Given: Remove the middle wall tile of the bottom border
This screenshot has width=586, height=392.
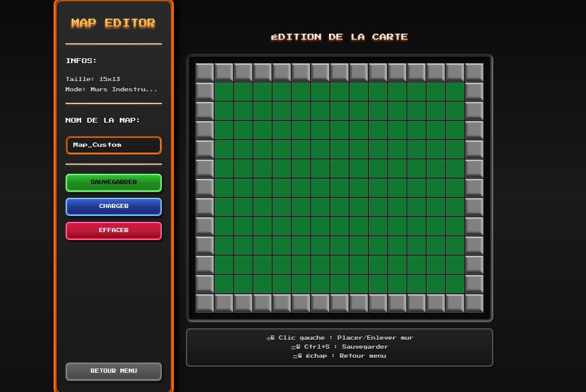Looking at the screenshot, I should (x=339, y=303).
